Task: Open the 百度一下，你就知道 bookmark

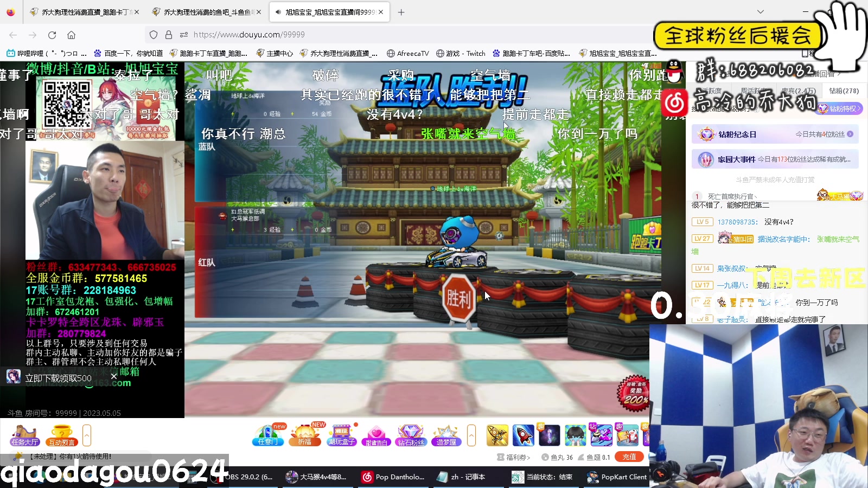Action: [129, 53]
